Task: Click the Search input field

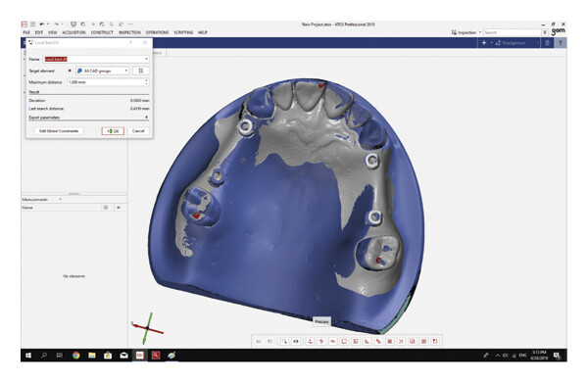Action: 513,32
